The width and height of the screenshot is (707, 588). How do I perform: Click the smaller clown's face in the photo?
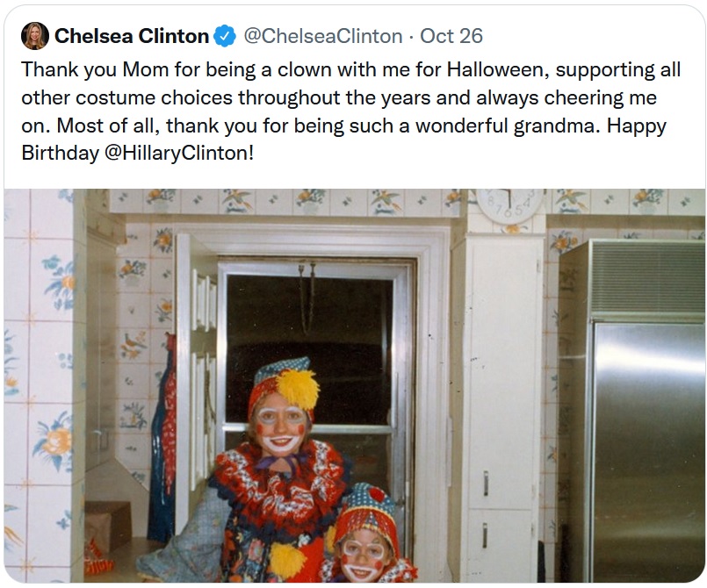point(365,557)
